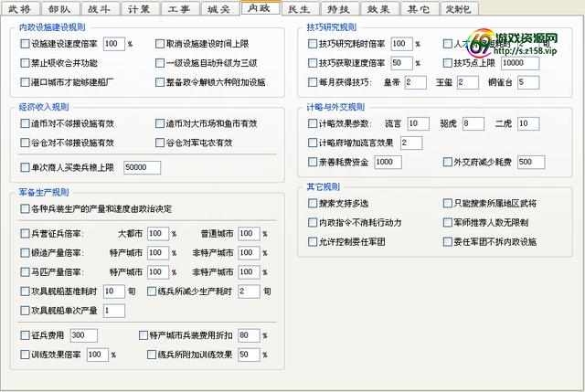Viewport: 585px width, 392px height.
Task: Go to the 定制包 tab
Action: (461, 8)
